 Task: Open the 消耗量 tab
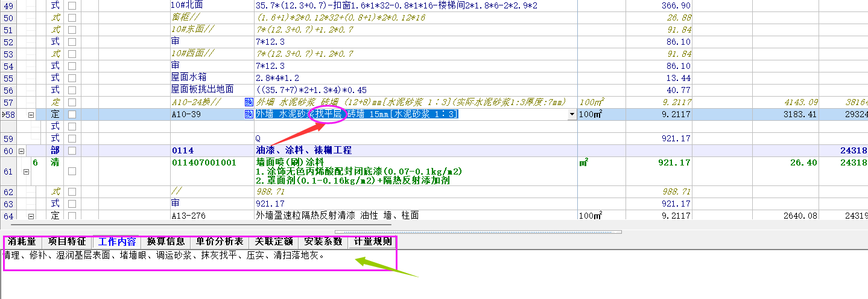click(x=22, y=242)
